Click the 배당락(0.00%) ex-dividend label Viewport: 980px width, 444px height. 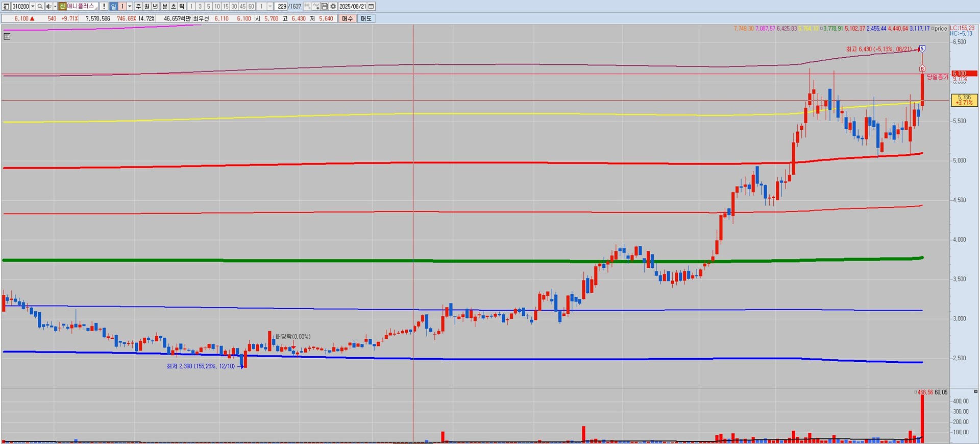tap(293, 336)
